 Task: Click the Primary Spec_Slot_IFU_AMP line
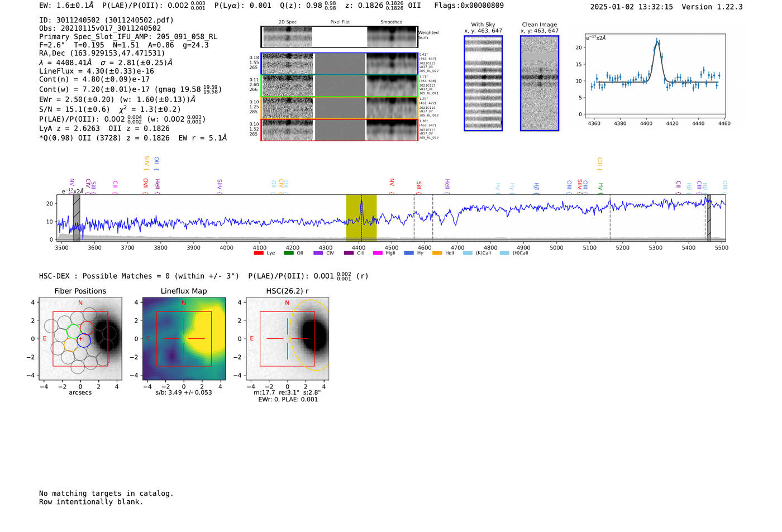pyautogui.click(x=128, y=37)
